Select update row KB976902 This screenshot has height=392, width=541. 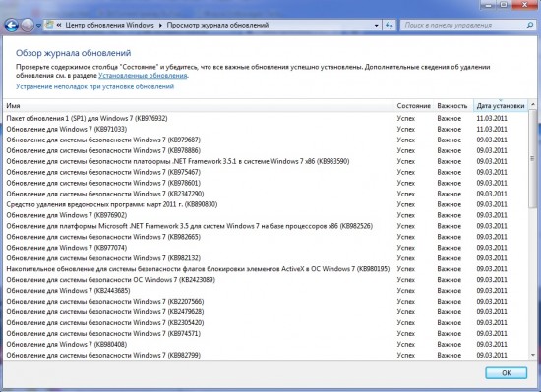point(266,215)
